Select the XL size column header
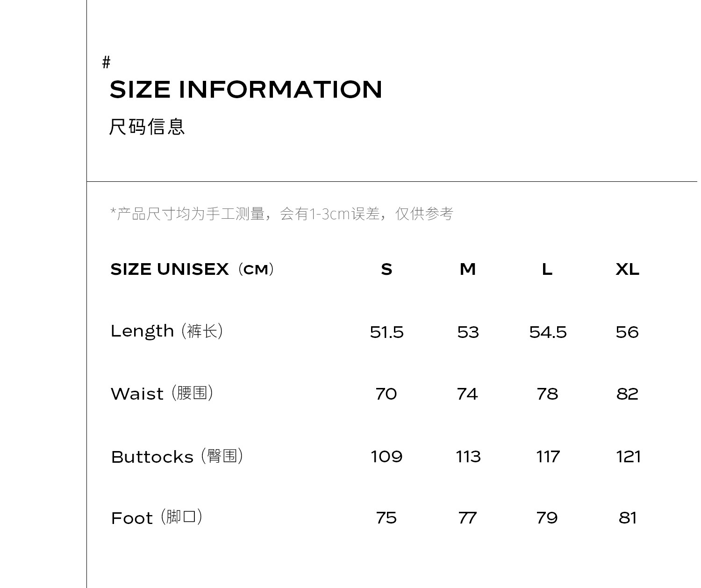701x588 pixels. pos(627,269)
